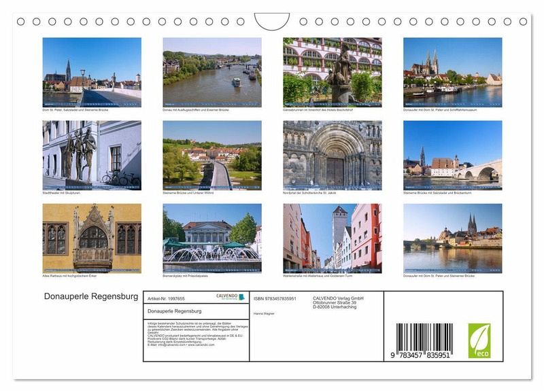Image resolution: width=544 pixels, height=392 pixels.
Task: Click 'D-82008 Unterhaching' address line
Action: [335, 306]
